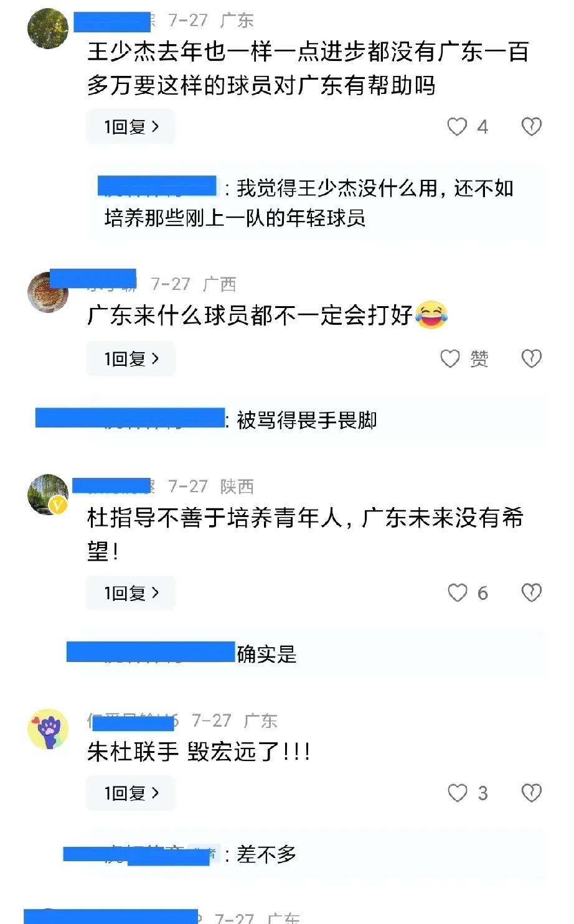Tap the reply 差不多
574x924 pixels.
click(x=266, y=855)
